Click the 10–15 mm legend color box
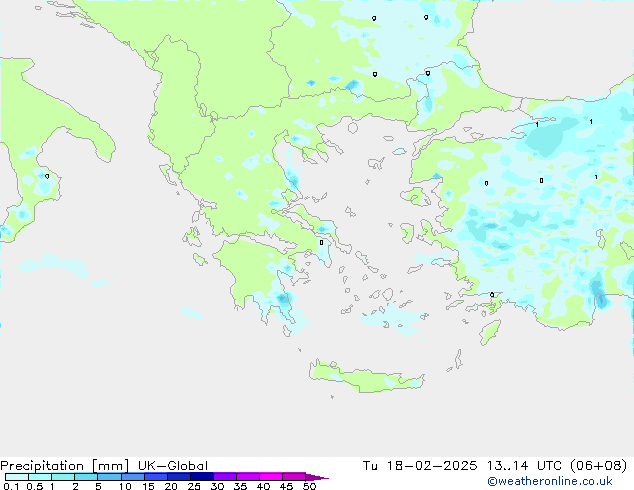 click(132, 477)
